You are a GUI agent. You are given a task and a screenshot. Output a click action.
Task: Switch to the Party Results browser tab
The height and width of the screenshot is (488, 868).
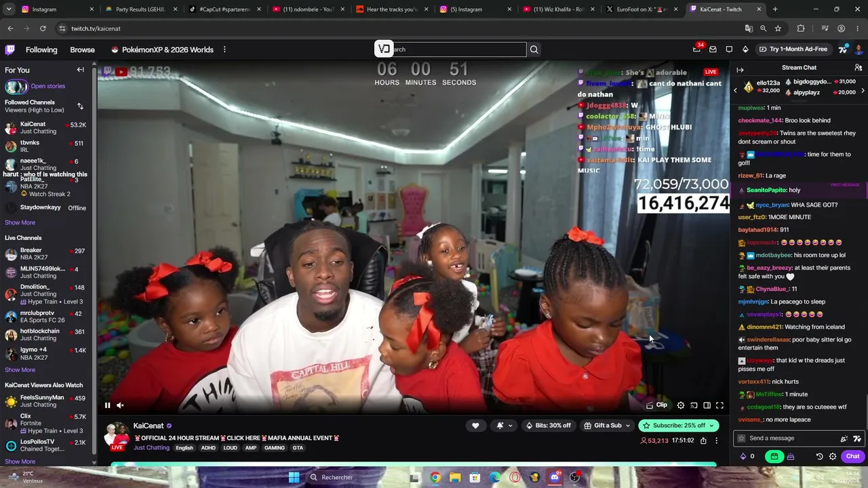pyautogui.click(x=140, y=9)
